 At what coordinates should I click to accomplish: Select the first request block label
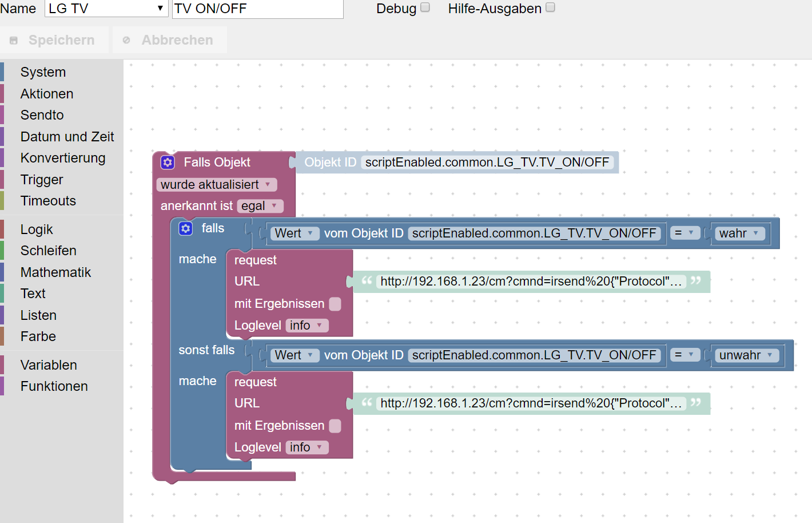pyautogui.click(x=255, y=260)
